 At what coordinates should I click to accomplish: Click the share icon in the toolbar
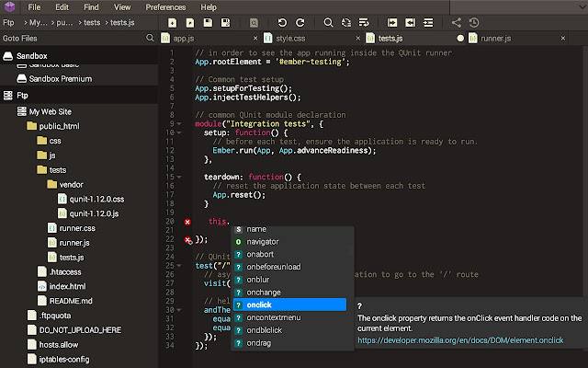click(x=455, y=22)
